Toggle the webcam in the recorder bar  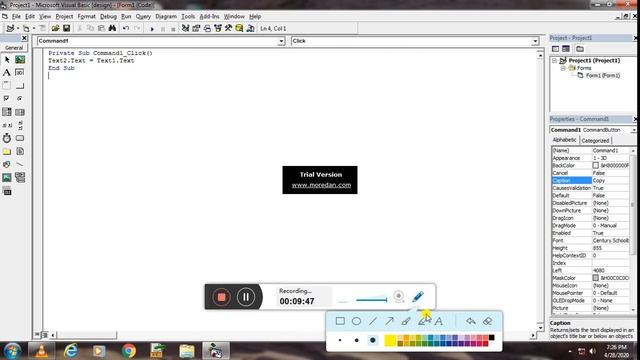(399, 296)
